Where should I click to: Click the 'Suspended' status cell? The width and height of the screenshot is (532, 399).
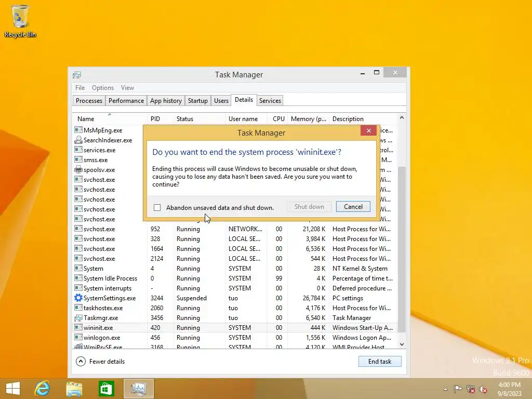click(x=191, y=298)
